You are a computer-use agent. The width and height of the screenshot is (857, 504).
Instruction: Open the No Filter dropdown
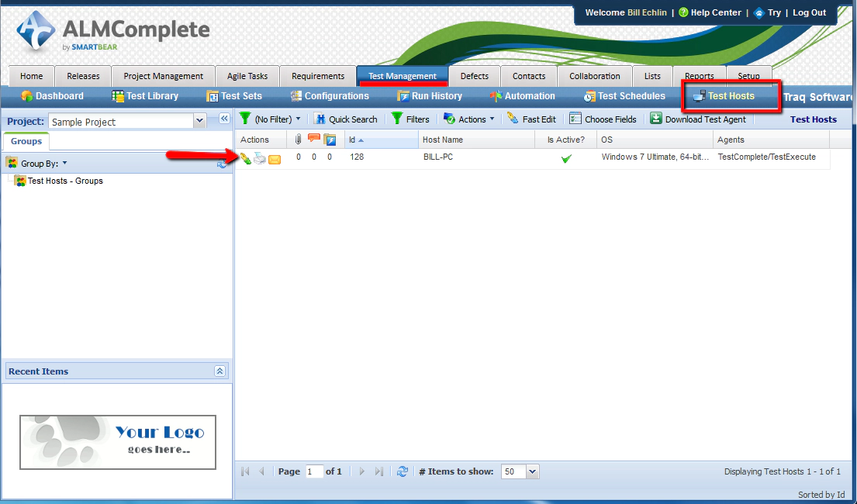click(271, 119)
